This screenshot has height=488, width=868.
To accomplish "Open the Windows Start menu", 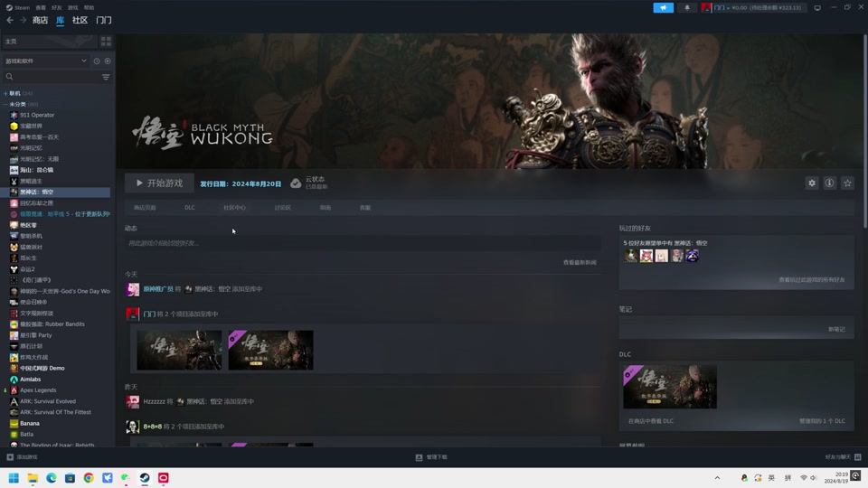I will (x=14, y=478).
